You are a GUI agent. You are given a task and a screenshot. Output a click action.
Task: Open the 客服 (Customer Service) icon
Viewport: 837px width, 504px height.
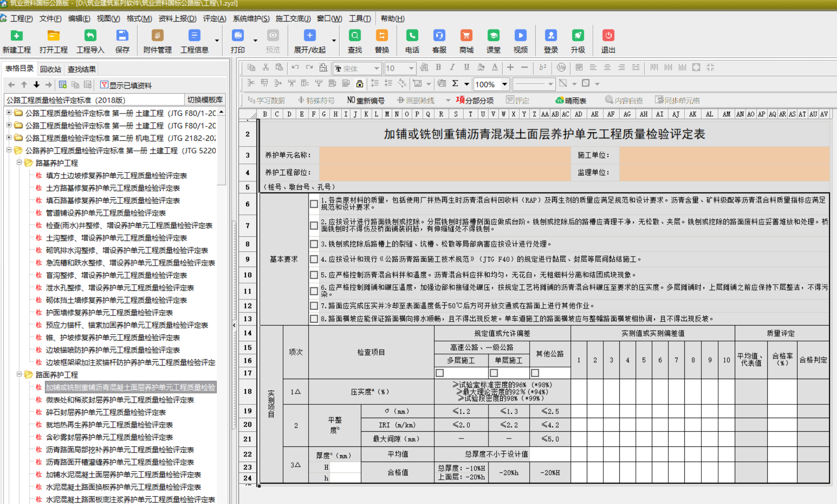pyautogui.click(x=439, y=36)
